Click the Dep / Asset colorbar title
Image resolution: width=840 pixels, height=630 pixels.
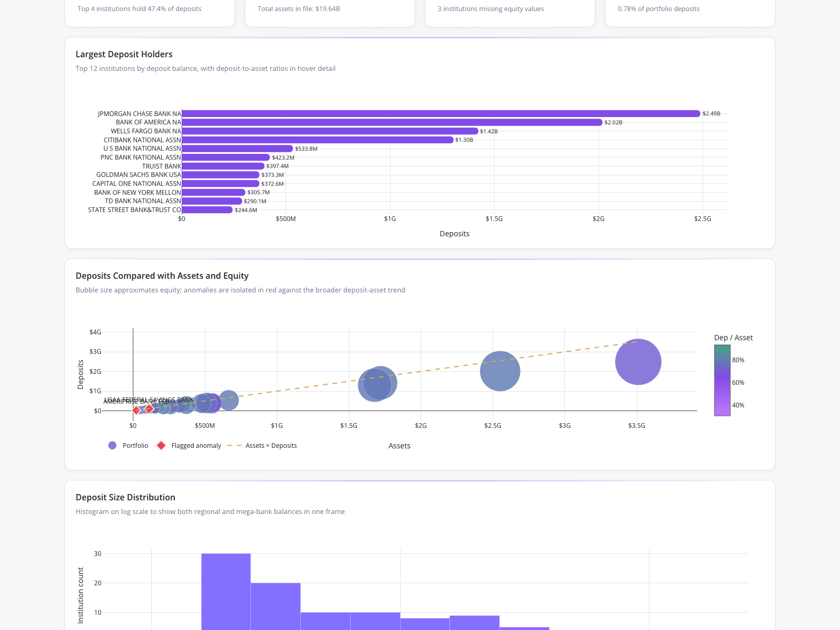point(733,338)
